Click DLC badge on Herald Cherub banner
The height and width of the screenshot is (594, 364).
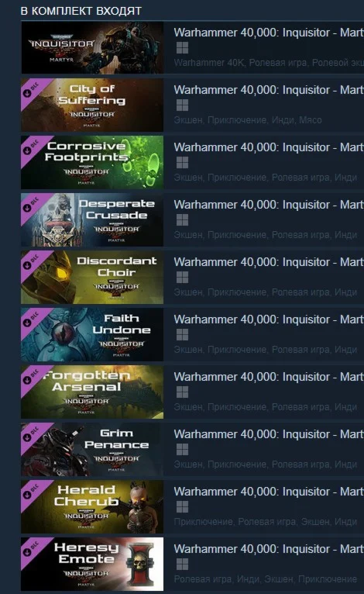tap(32, 492)
